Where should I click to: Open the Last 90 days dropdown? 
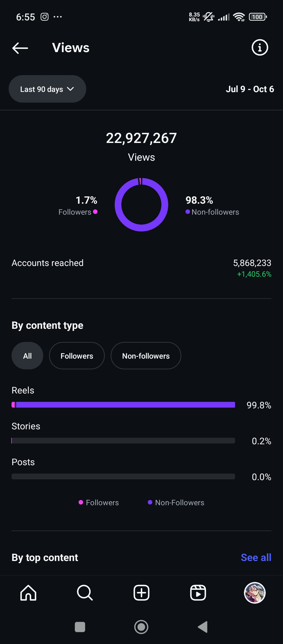(x=42, y=89)
